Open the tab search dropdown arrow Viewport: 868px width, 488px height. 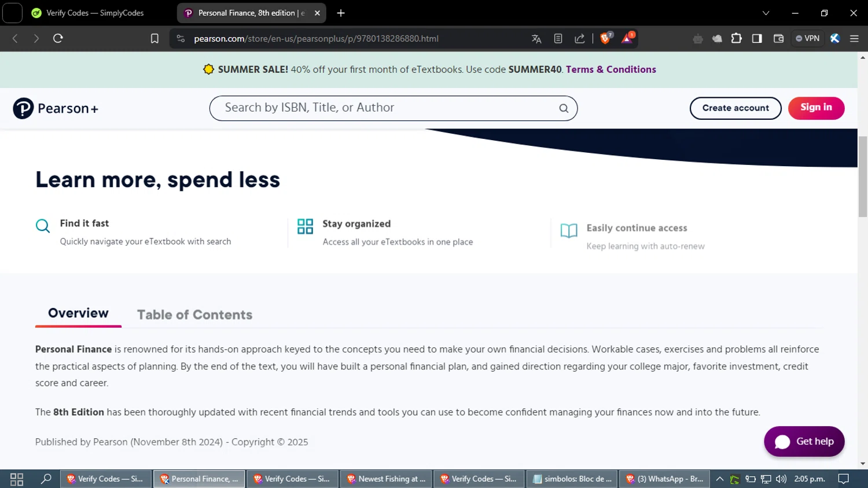pos(766,13)
